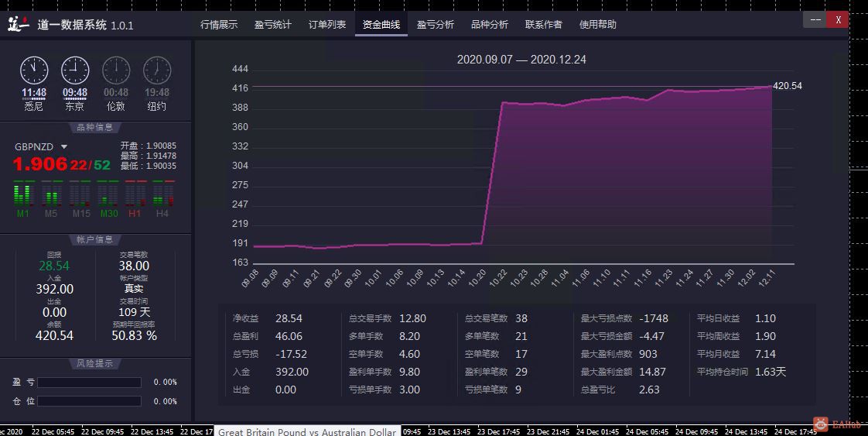Click the M30 timeframe signal bars
868x436 pixels.
pyautogui.click(x=108, y=194)
